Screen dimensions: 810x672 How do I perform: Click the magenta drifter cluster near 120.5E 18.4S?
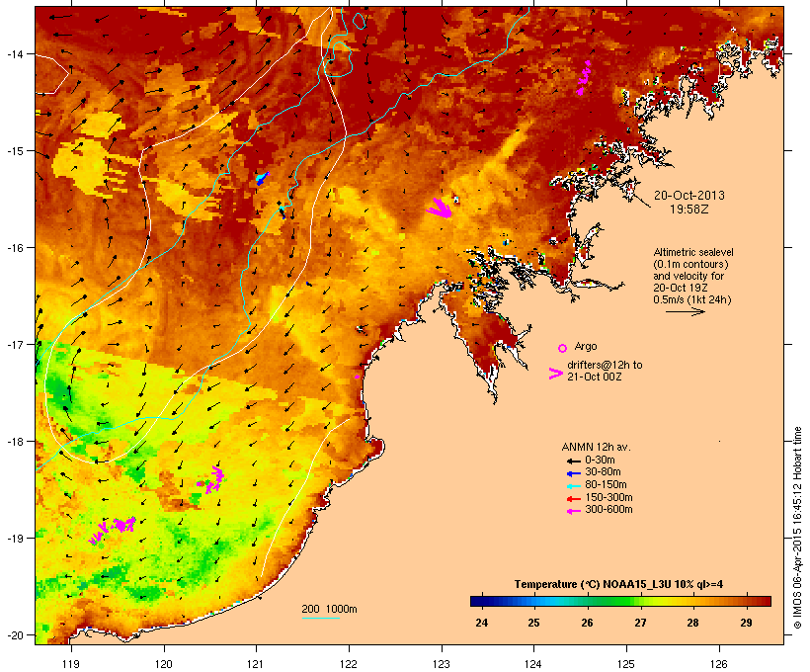click(x=211, y=480)
